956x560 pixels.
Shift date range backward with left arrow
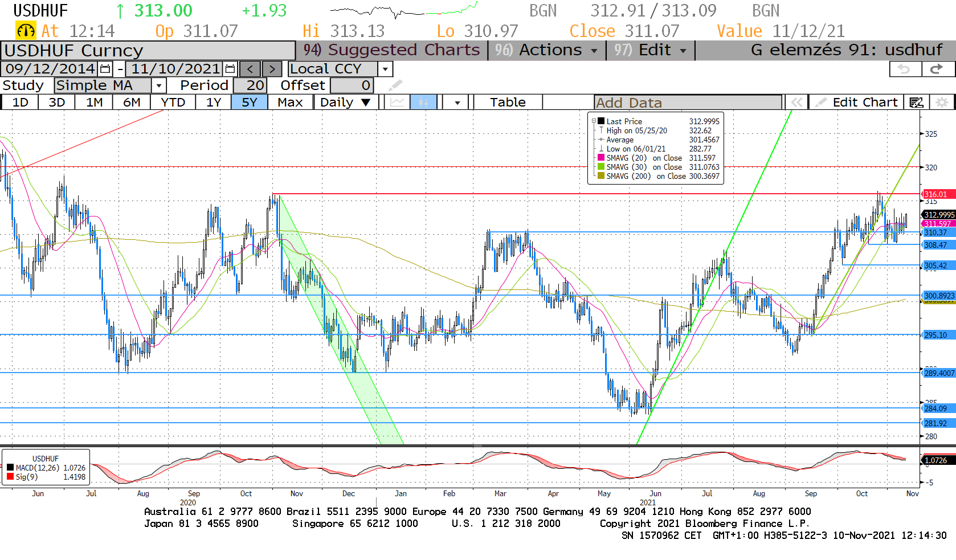click(250, 69)
